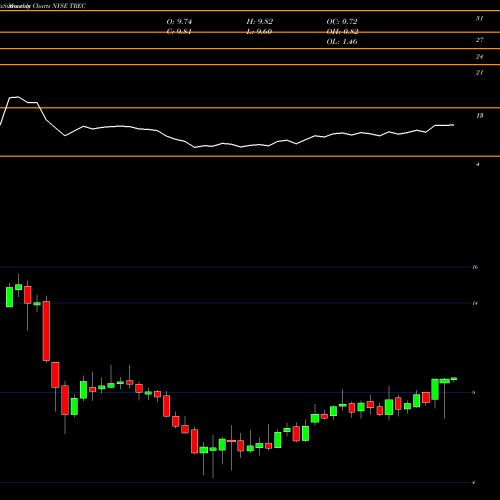Click the peak of the white indicator line
Image resolution: width=500 pixels, height=500 pixels.
(17, 97)
